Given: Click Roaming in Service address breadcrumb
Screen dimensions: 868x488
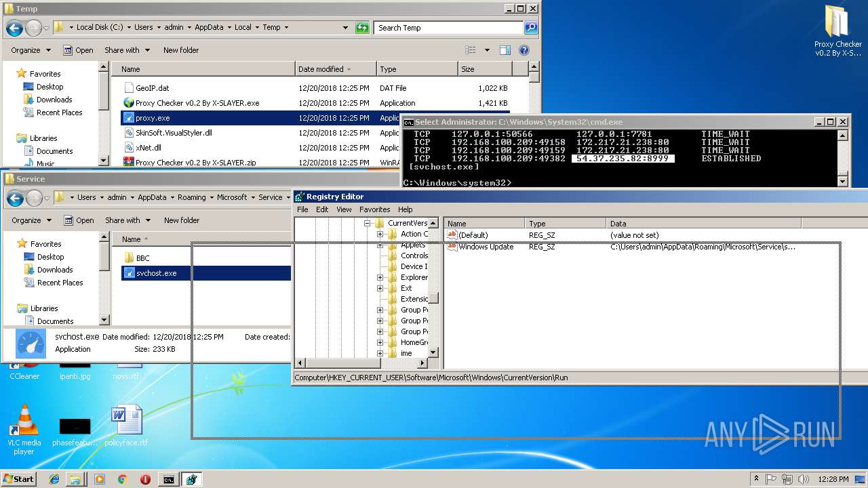Looking at the screenshot, I should (x=191, y=197).
